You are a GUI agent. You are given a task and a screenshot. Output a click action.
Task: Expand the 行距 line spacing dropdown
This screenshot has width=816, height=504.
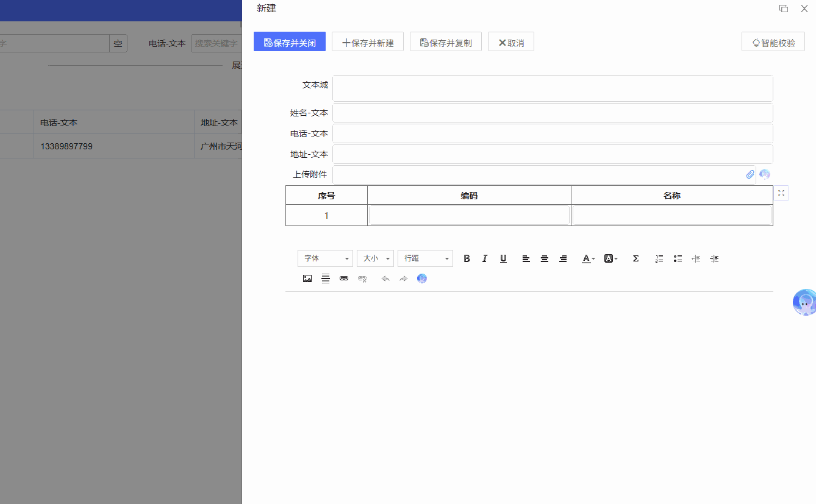point(425,258)
